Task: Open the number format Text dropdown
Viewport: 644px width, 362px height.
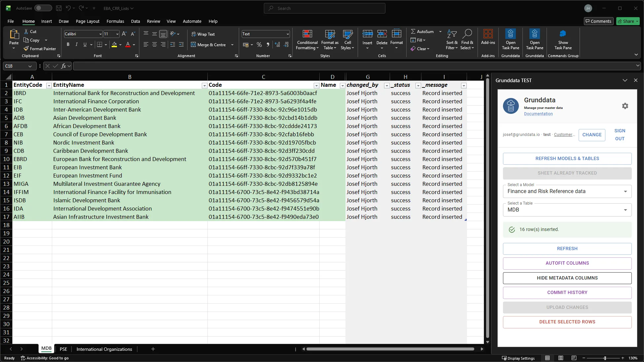Action: click(x=288, y=34)
